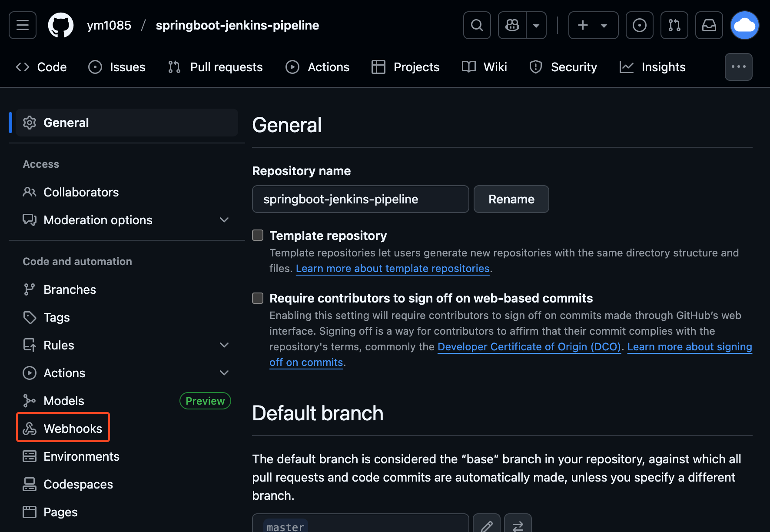Click the Pages browser icon
This screenshot has height=532, width=770.
point(30,512)
